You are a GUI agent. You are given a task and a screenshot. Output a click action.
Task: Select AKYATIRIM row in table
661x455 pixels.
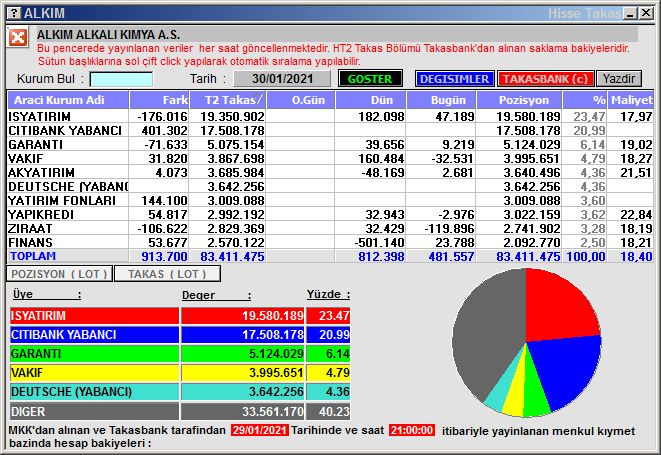click(x=330, y=172)
